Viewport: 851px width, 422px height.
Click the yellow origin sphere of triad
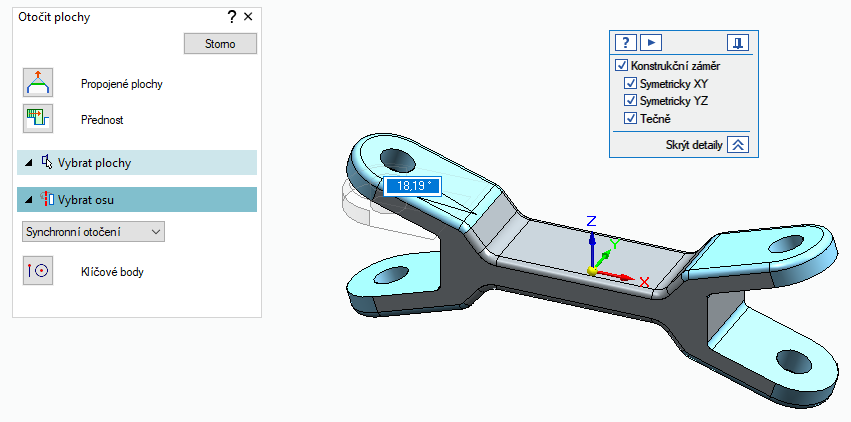pos(592,270)
